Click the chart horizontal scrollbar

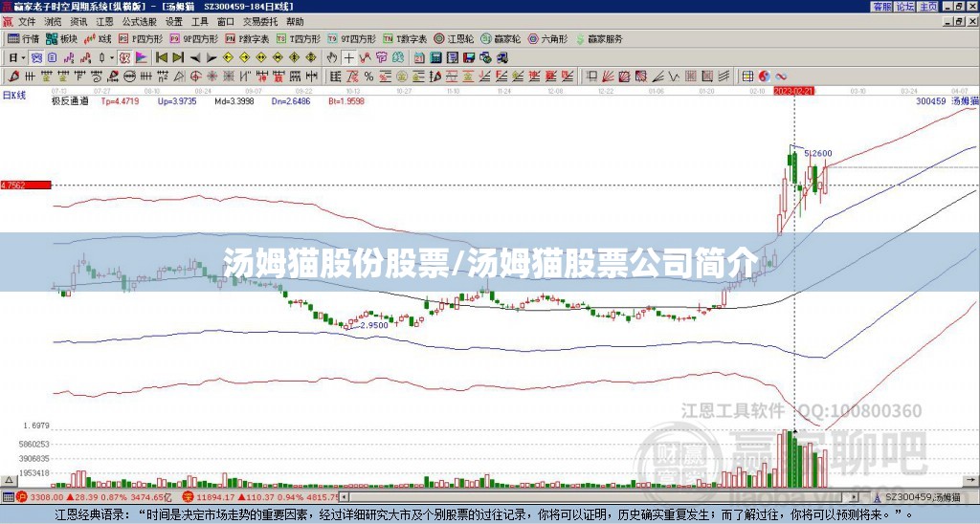[599, 497]
